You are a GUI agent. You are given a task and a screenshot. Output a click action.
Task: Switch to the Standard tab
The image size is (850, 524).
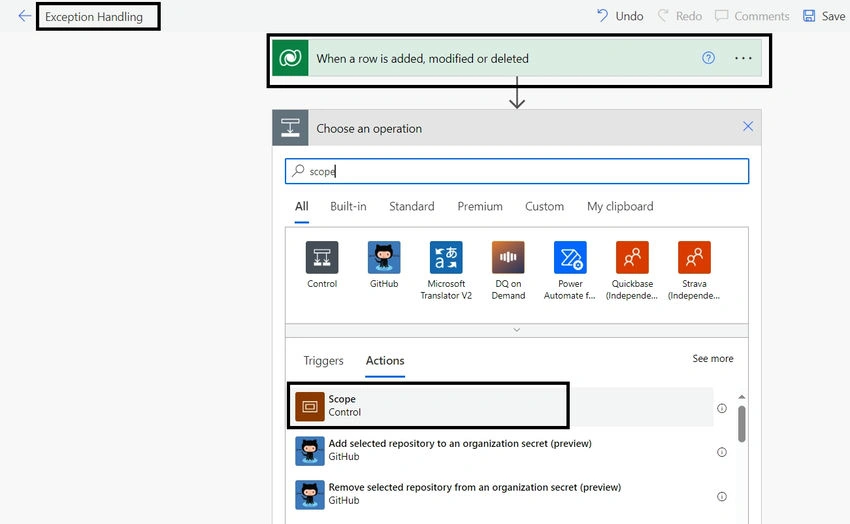411,206
